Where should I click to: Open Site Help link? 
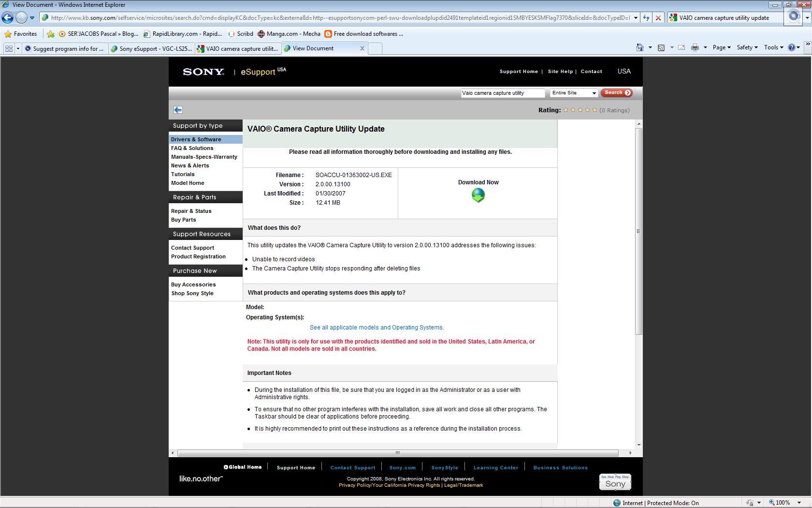(560, 72)
